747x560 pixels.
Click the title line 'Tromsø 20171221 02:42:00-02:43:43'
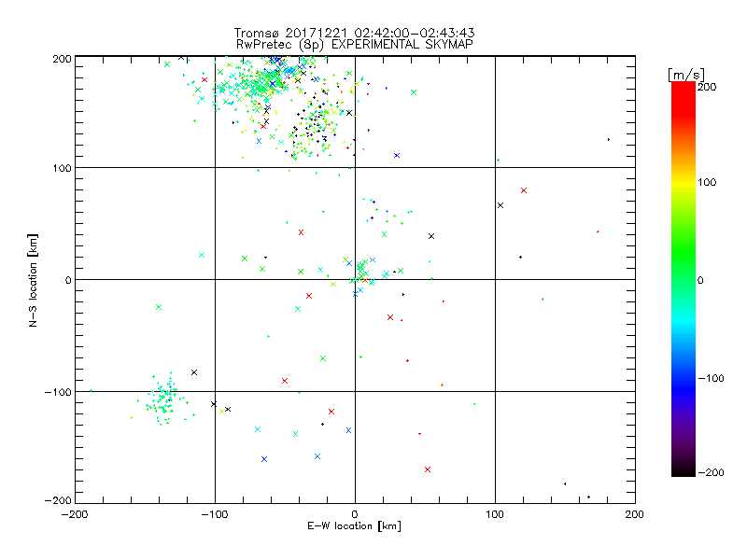click(354, 33)
